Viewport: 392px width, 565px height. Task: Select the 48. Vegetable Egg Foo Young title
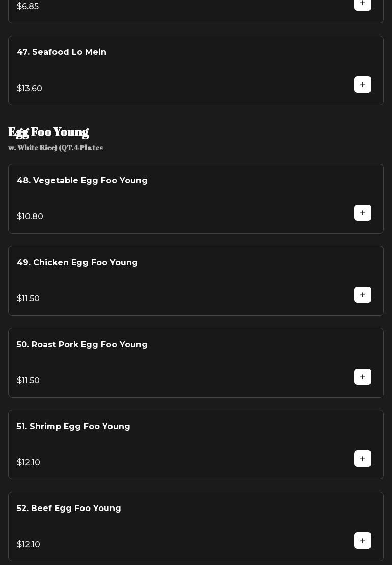coord(82,181)
